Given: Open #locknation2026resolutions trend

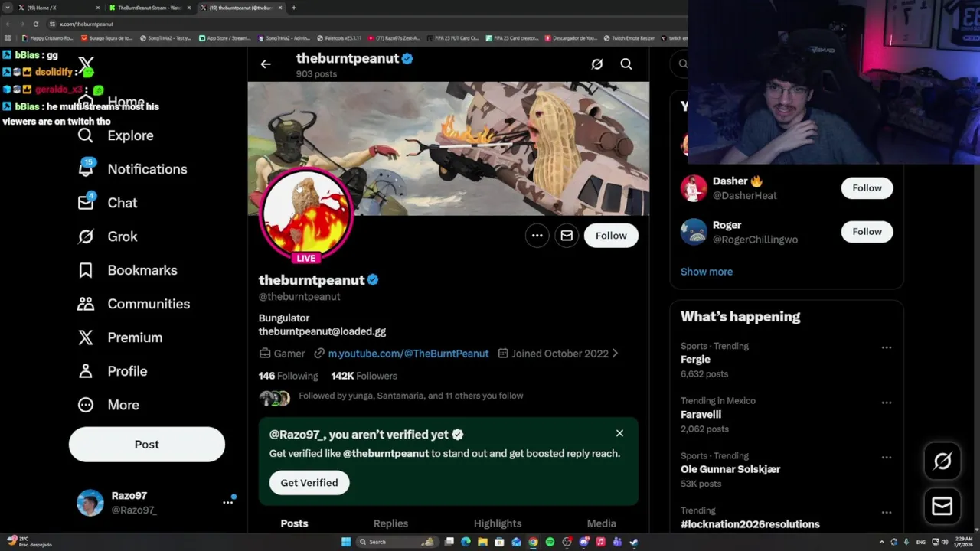Looking at the screenshot, I should [x=750, y=524].
